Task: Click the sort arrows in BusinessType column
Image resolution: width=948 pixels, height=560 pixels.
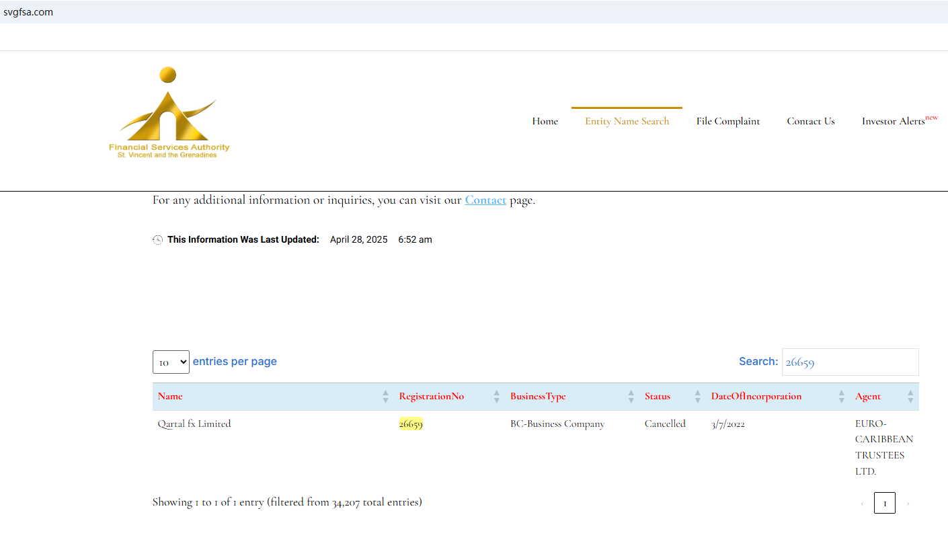Action: pos(631,397)
